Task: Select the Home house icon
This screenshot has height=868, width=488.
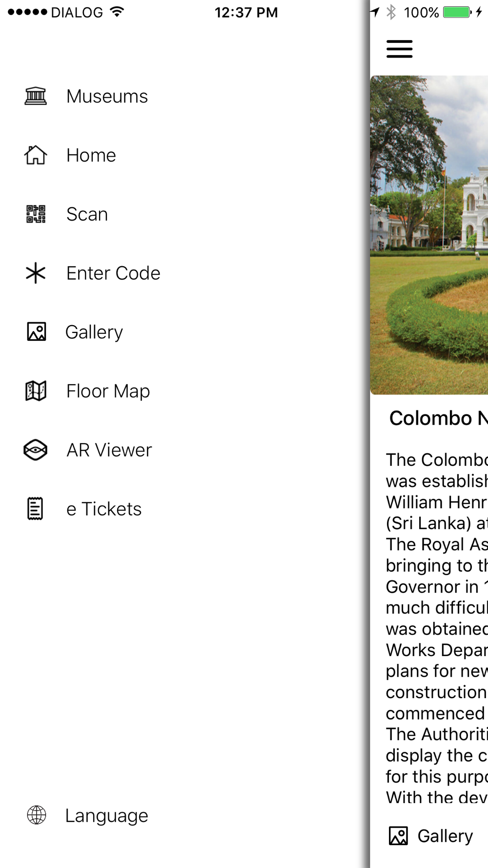Action: (x=36, y=155)
